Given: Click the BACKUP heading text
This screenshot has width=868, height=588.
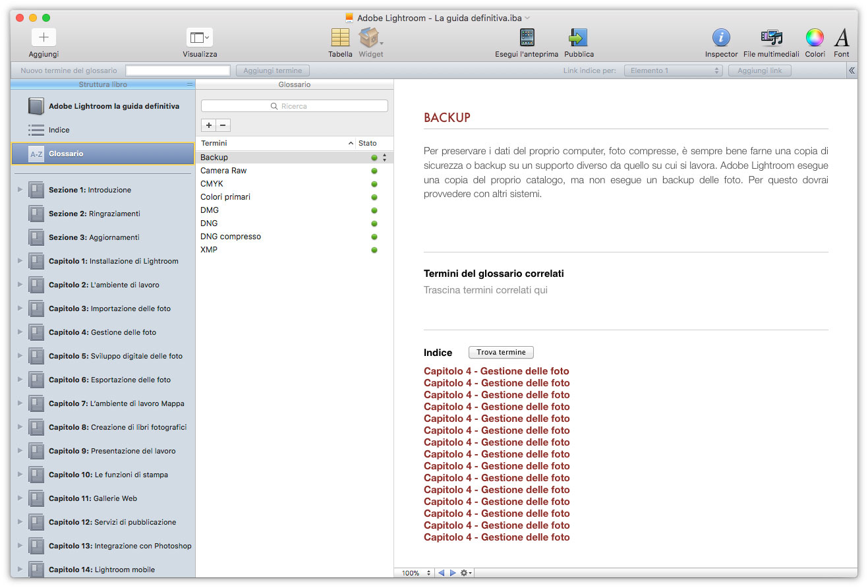Looking at the screenshot, I should [447, 117].
